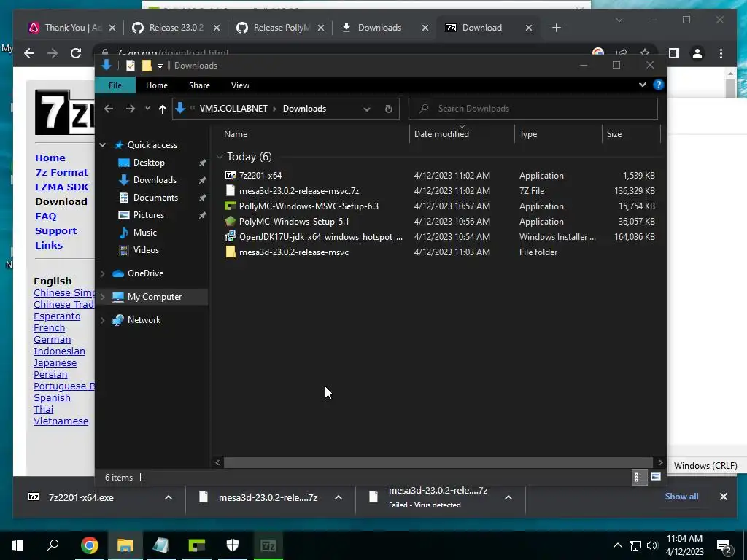Open the File ribbon tab
747x560 pixels.
(115, 85)
